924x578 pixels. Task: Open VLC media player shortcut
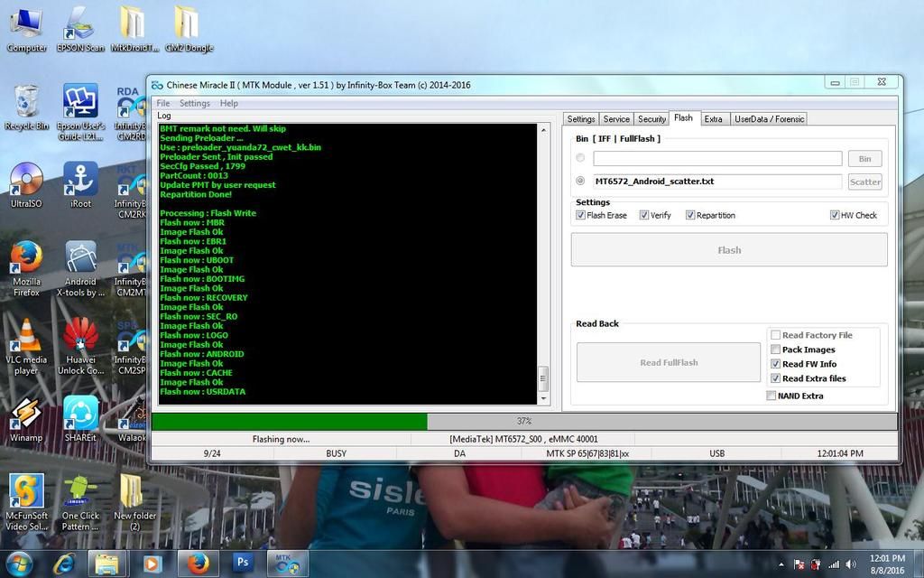[x=26, y=335]
